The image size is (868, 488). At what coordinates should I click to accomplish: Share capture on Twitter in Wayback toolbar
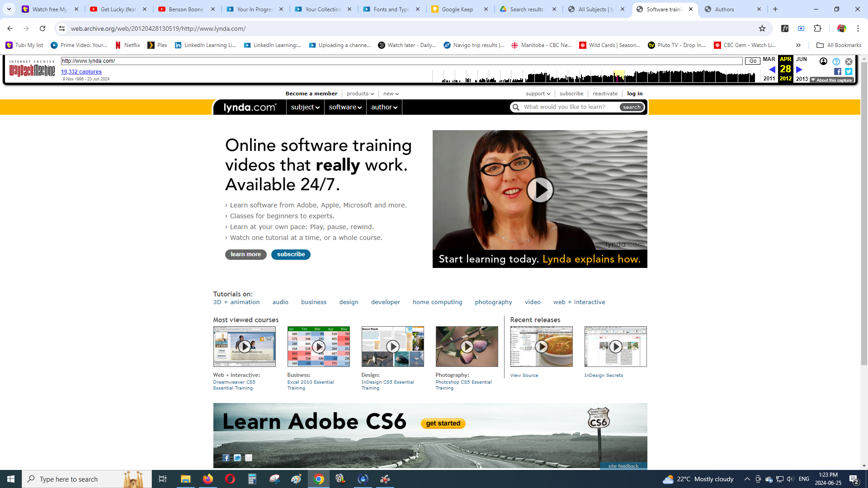click(849, 71)
